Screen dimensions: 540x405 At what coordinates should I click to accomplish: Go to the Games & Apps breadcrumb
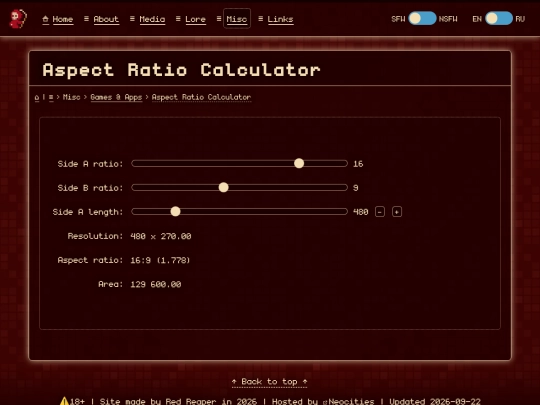116,97
